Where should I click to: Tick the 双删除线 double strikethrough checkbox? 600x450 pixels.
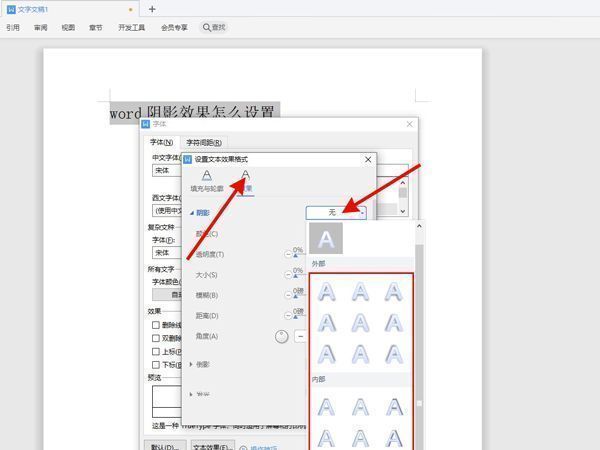[x=156, y=338]
